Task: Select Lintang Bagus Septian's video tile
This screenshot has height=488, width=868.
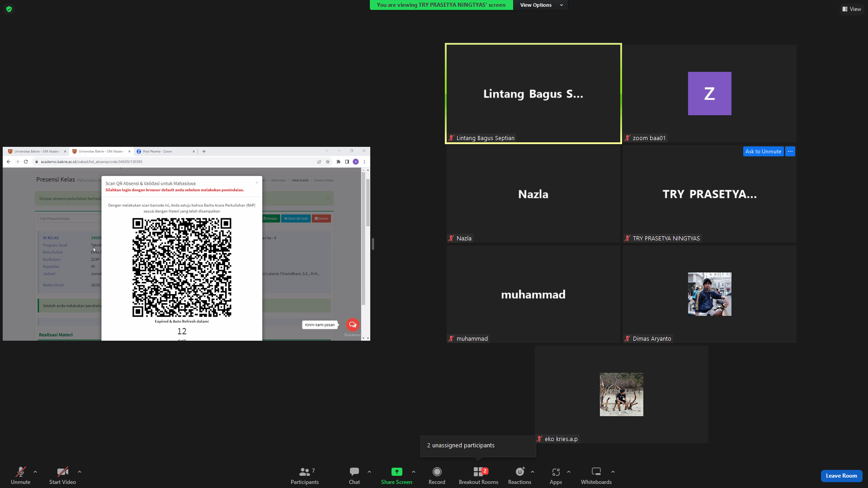Action: point(533,94)
